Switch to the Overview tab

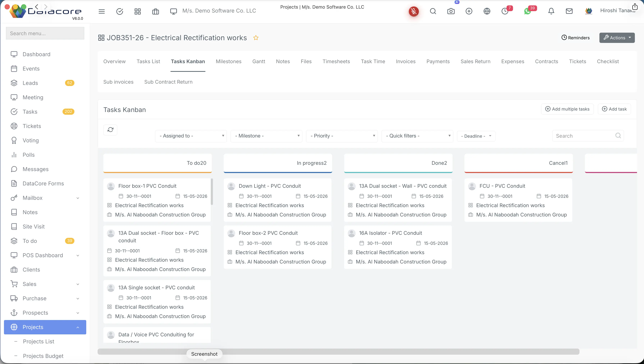(x=114, y=62)
